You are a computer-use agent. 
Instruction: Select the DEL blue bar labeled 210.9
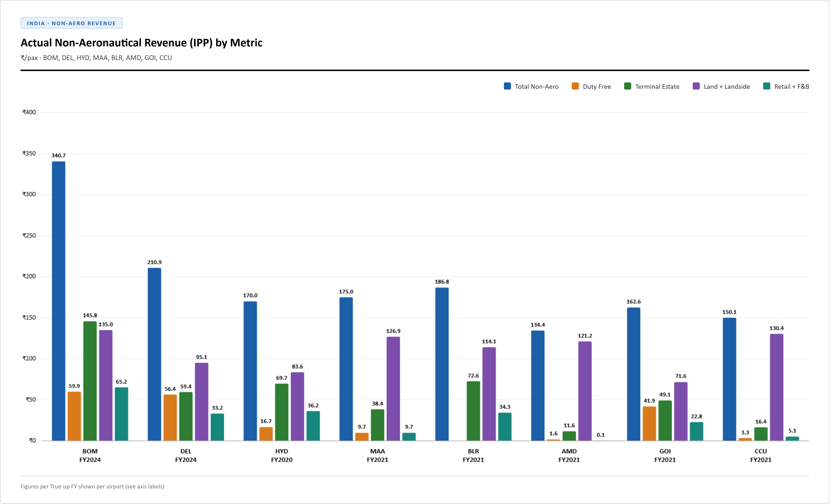tap(154, 354)
